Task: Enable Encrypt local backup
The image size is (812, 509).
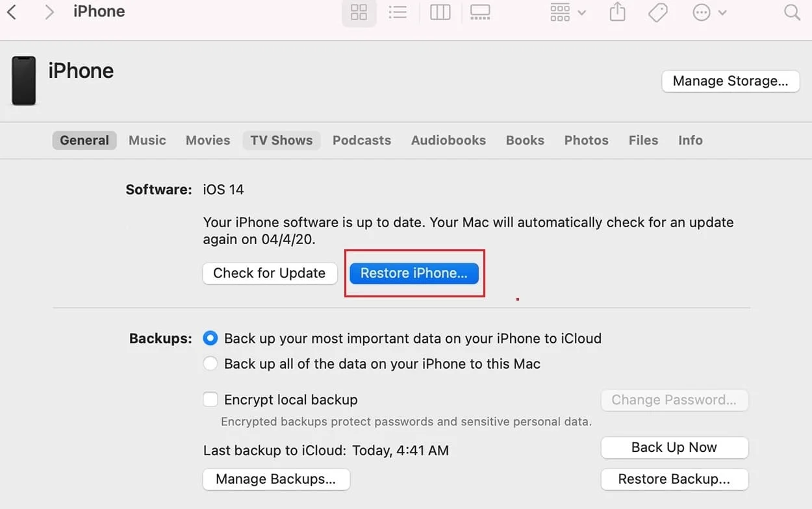Action: click(210, 399)
